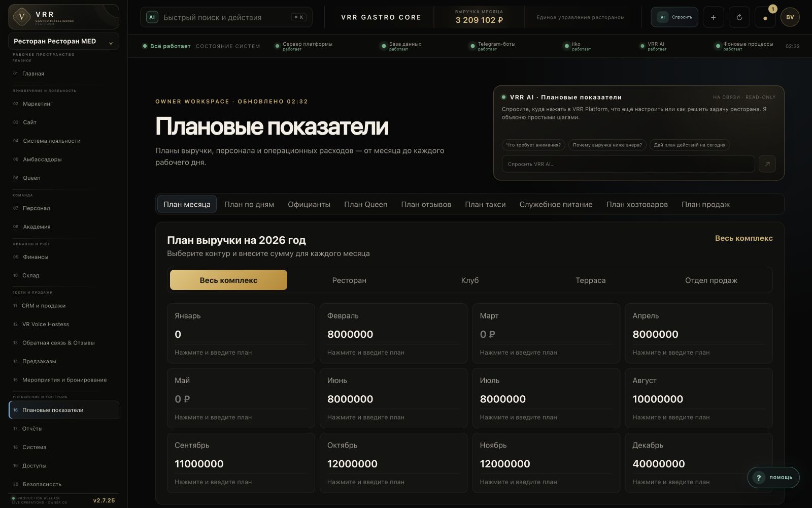Click the Спросить AI button

point(674,17)
